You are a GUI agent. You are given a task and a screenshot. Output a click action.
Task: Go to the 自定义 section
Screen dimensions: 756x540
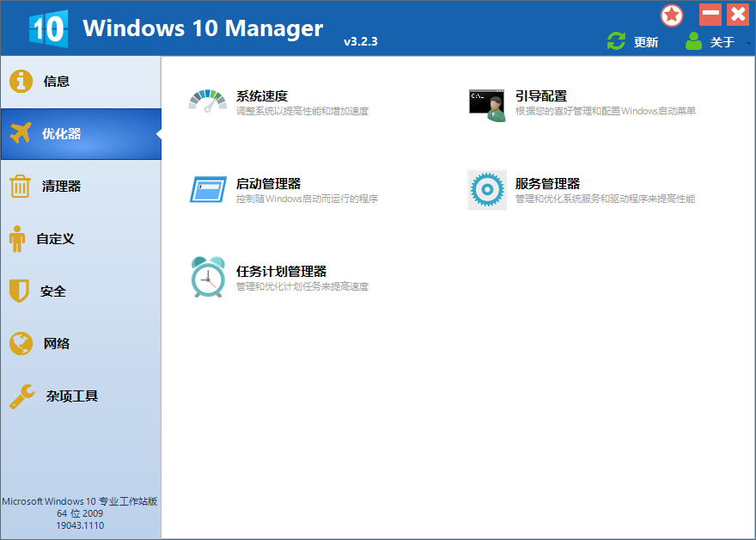[x=81, y=239]
